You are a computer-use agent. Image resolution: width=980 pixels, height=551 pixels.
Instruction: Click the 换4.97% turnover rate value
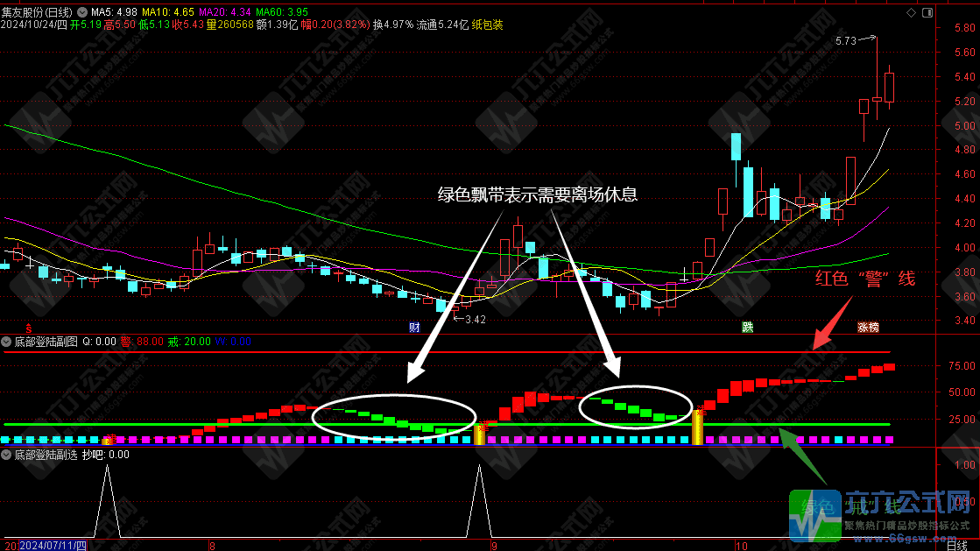point(393,25)
